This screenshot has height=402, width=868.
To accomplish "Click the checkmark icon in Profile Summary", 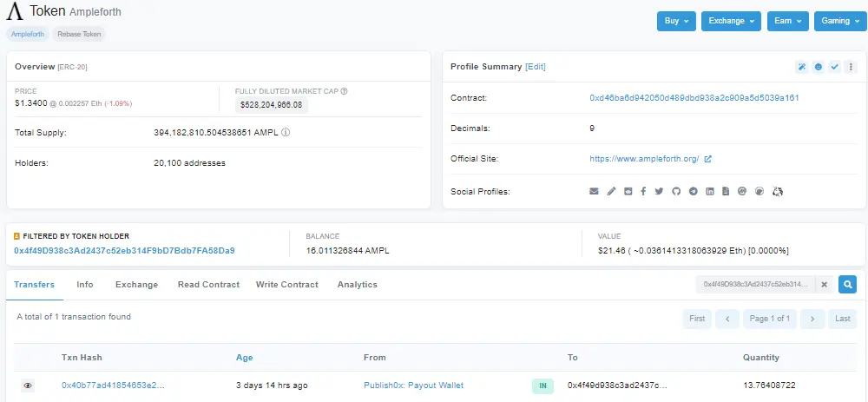I will pos(835,67).
